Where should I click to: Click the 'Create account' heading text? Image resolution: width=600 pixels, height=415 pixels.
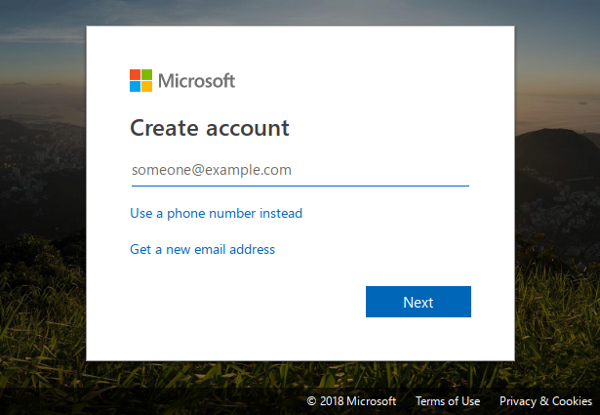[210, 128]
